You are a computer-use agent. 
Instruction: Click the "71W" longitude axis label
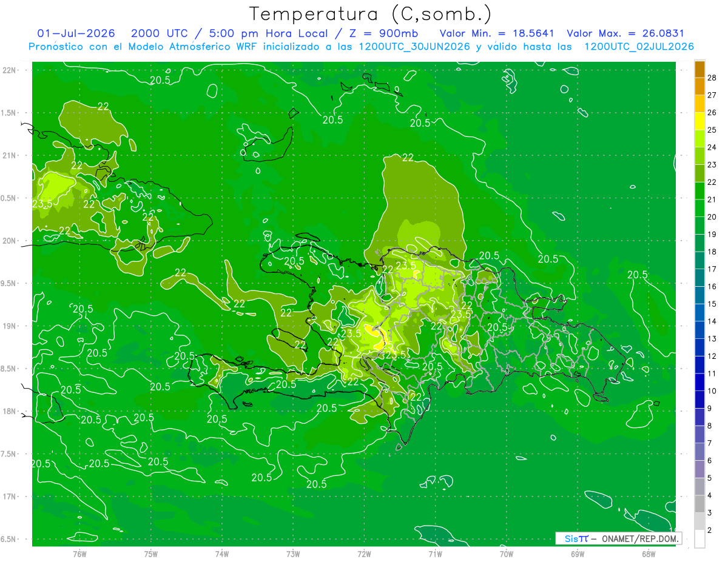click(435, 554)
